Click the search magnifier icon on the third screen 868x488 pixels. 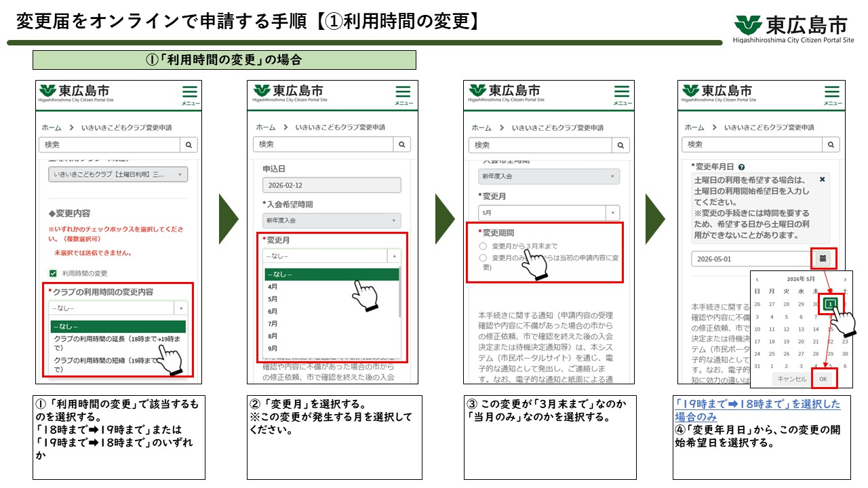click(x=621, y=144)
